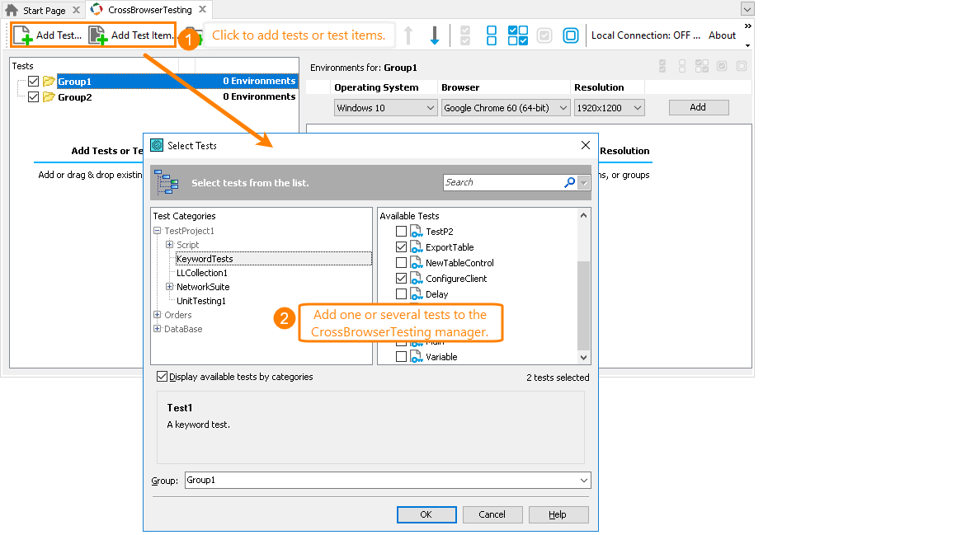
Task: Open the Browser drop-down showing Google Chrome 60
Action: (x=505, y=108)
